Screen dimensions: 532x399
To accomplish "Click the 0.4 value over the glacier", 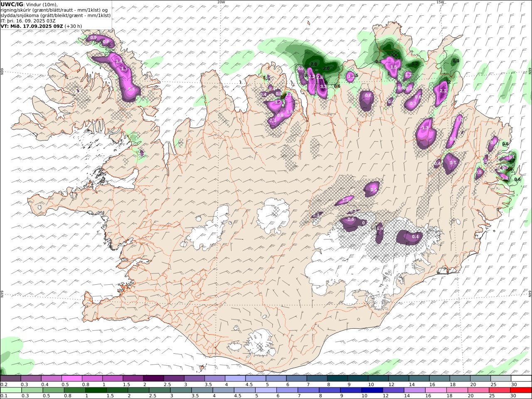I will [x=415, y=237].
